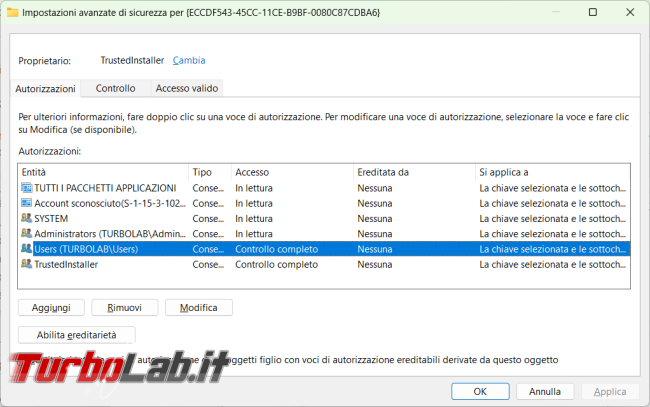Click the icon next to Account sconosciuto entry
Viewport: 650px width, 407px height.
coord(27,203)
